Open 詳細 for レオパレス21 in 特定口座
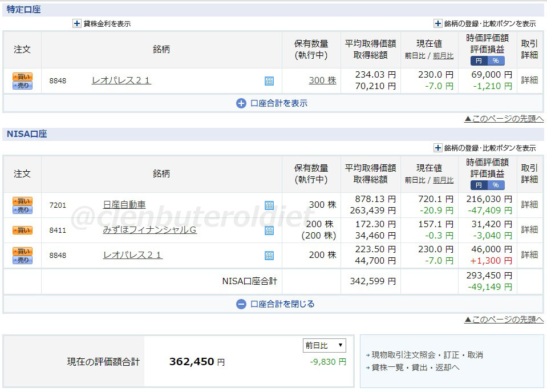The image size is (547, 392). pyautogui.click(x=529, y=80)
